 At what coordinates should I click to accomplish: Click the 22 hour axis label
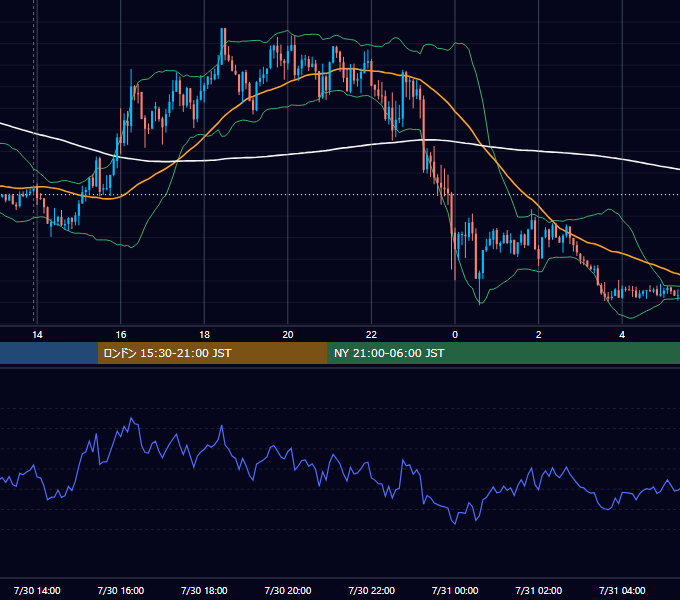point(371,334)
